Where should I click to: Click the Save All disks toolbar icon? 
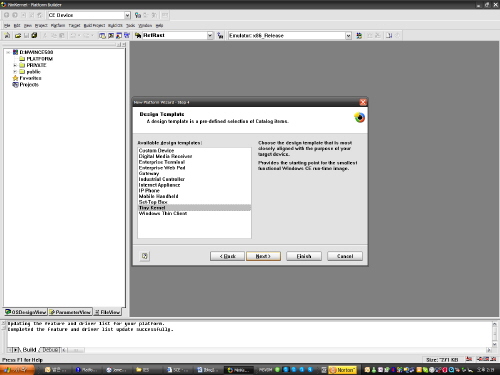34,35
